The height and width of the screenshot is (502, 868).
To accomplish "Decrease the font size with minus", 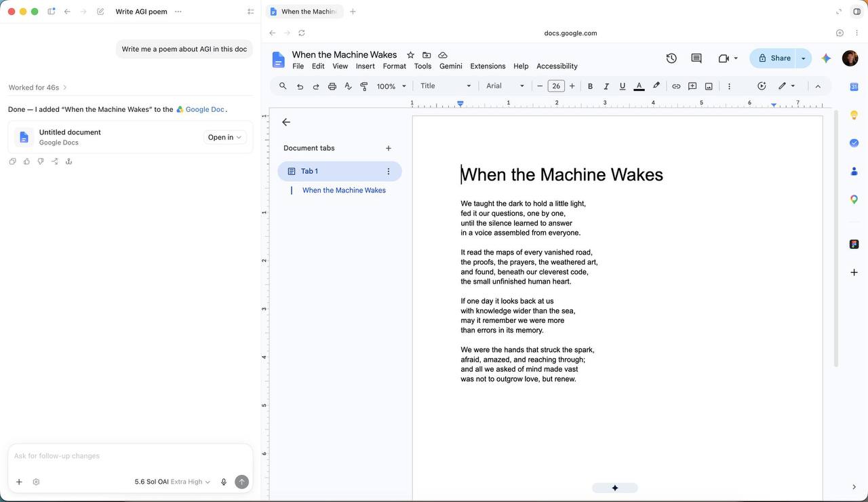I will tap(540, 86).
